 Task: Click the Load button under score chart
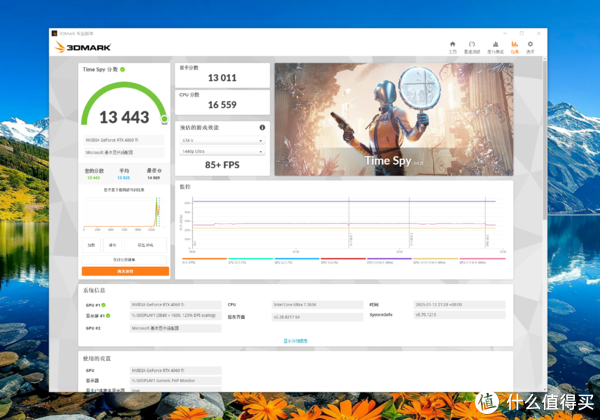point(92,245)
